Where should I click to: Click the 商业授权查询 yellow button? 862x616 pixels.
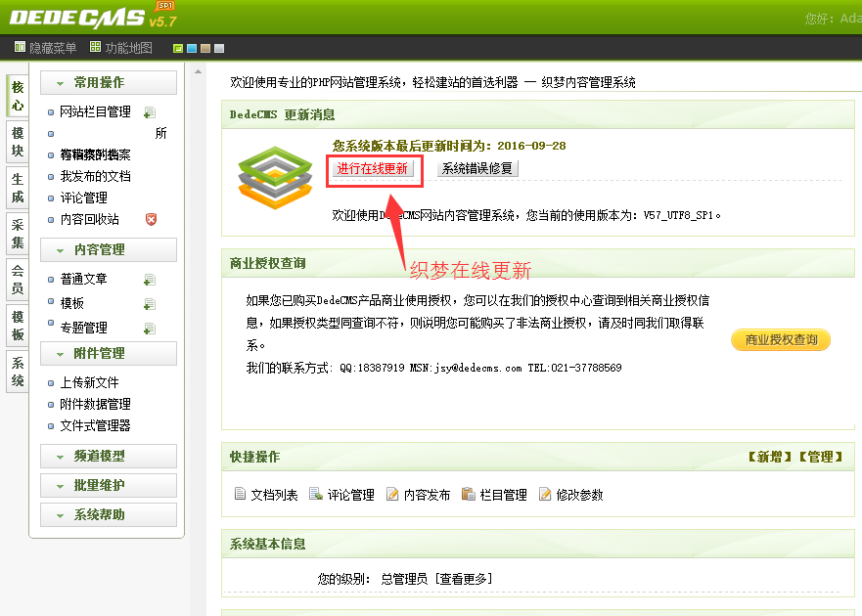tap(780, 340)
